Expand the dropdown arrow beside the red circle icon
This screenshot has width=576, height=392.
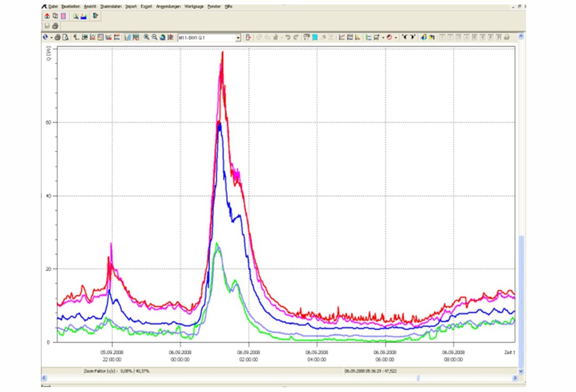click(x=396, y=37)
